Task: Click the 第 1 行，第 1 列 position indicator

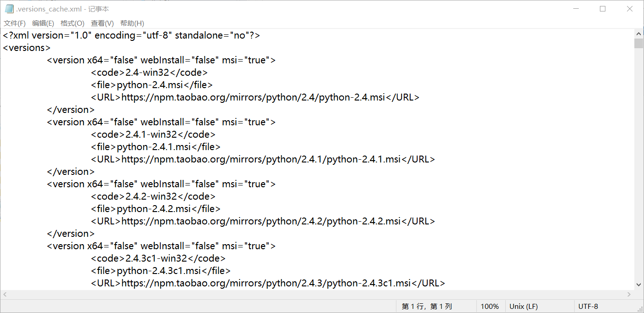Action: pyautogui.click(x=427, y=307)
